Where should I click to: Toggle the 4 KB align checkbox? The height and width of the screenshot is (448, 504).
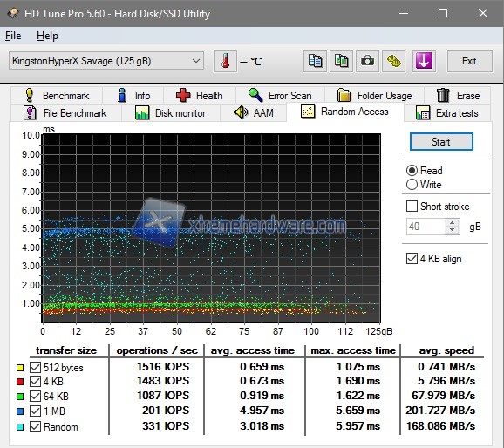[412, 258]
